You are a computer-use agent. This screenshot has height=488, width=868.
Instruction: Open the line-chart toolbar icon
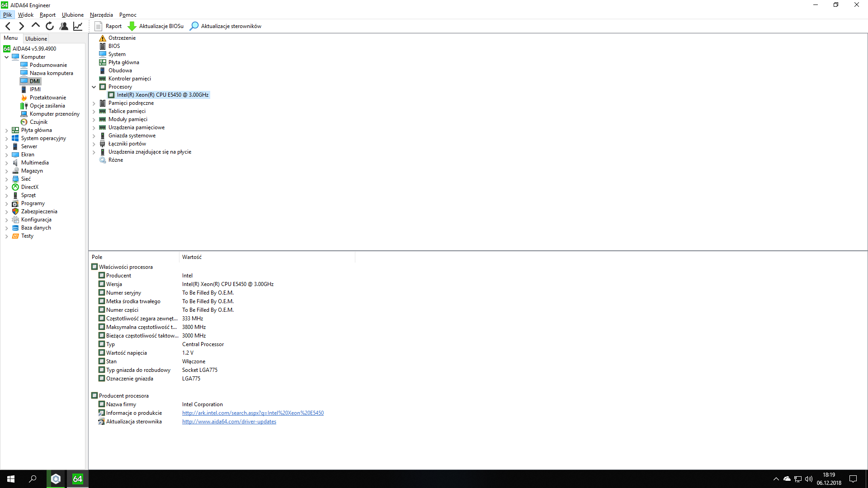click(78, 26)
